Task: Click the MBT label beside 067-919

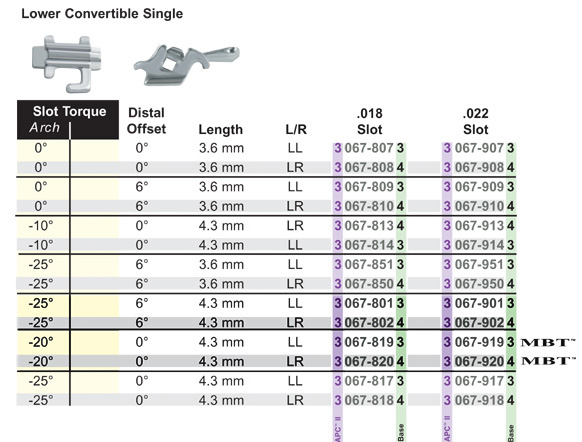Action: coord(548,342)
